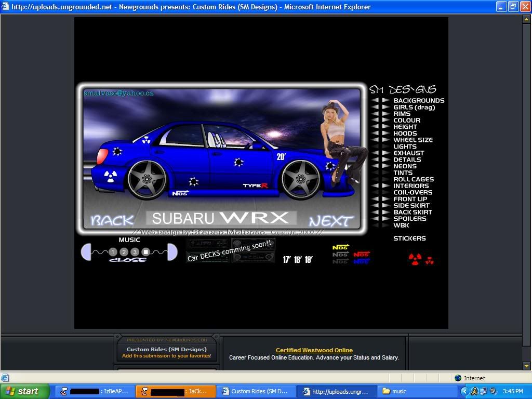Play music track 3

click(135, 252)
